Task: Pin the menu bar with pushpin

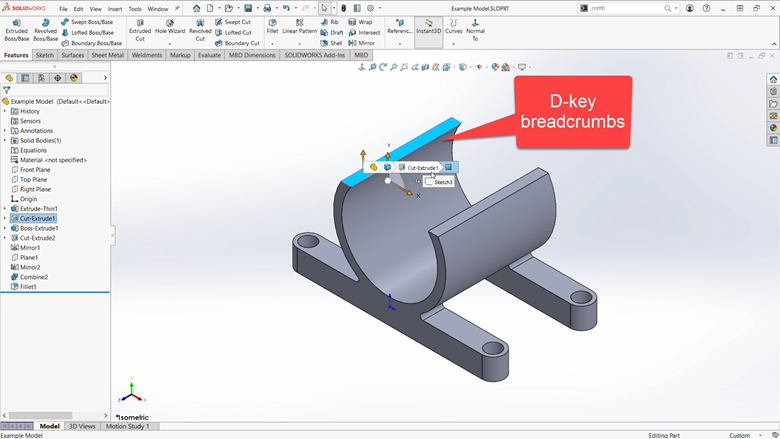Action: point(177,8)
